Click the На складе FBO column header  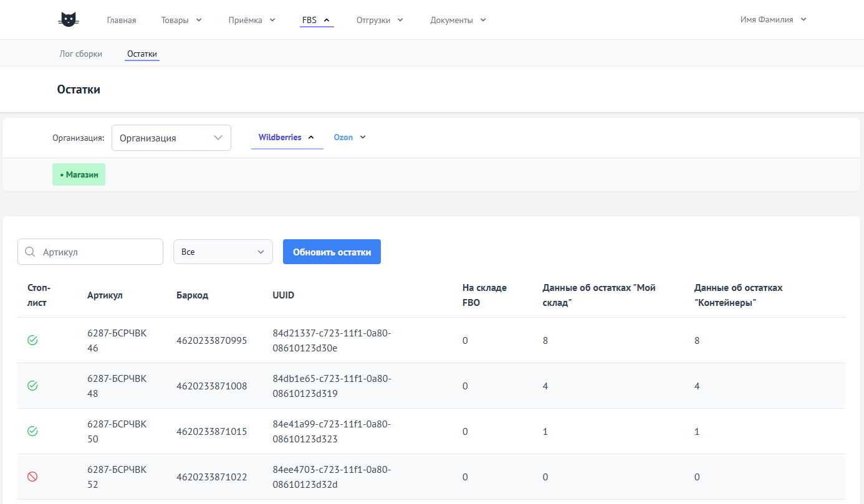[484, 295]
